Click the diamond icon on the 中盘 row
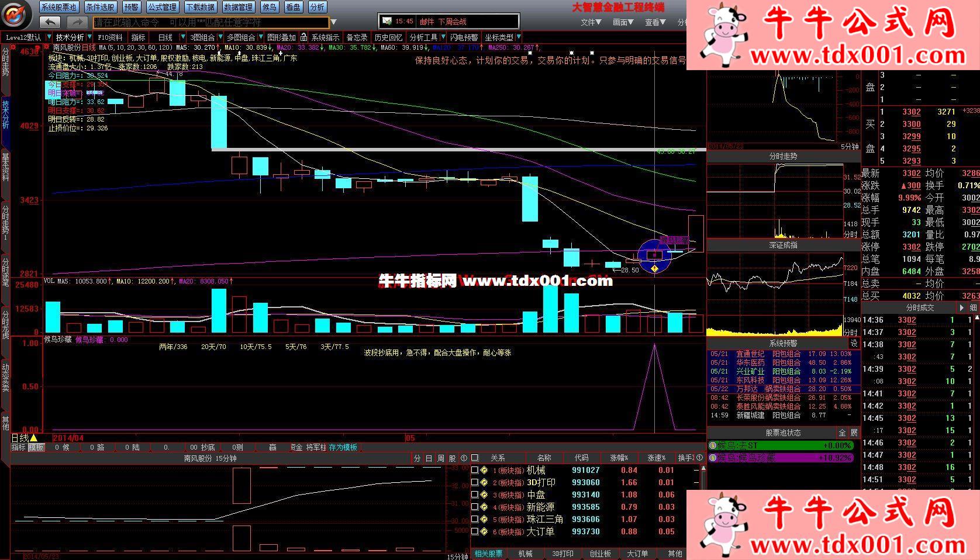This screenshot has width=980, height=560. point(484,495)
